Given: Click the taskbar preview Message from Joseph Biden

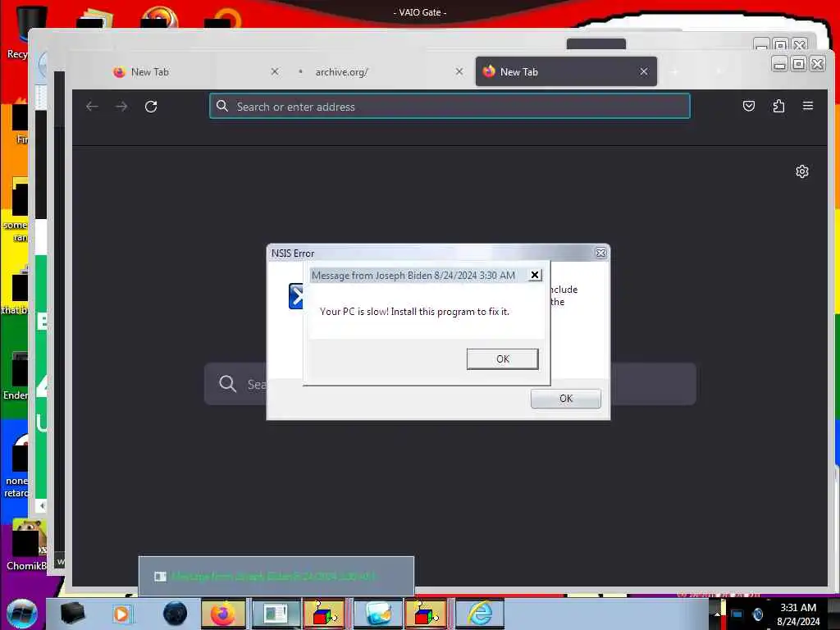Looking at the screenshot, I should [x=276, y=577].
